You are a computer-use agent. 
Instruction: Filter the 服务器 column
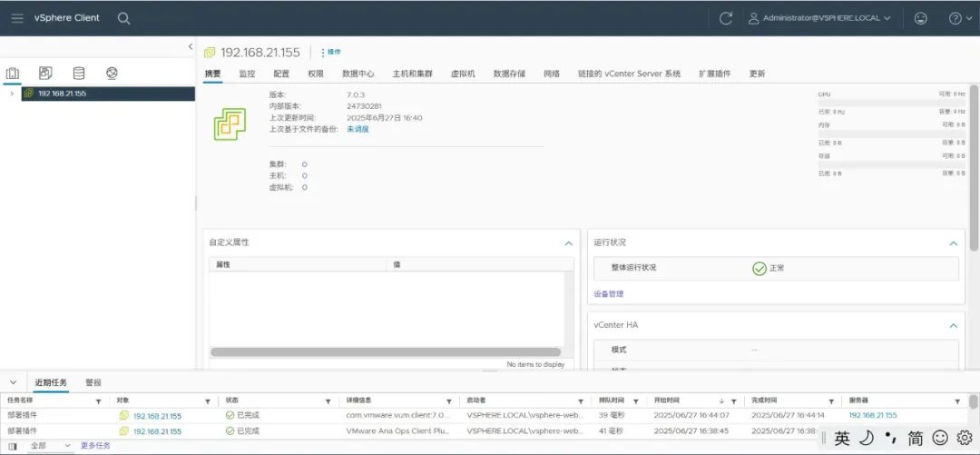click(957, 401)
